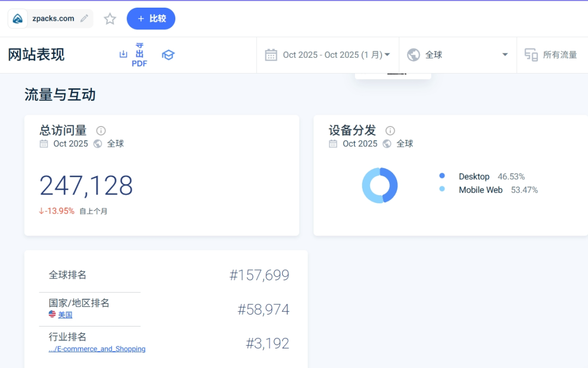Edit the zpacks.com domain with pencil icon

click(84, 18)
